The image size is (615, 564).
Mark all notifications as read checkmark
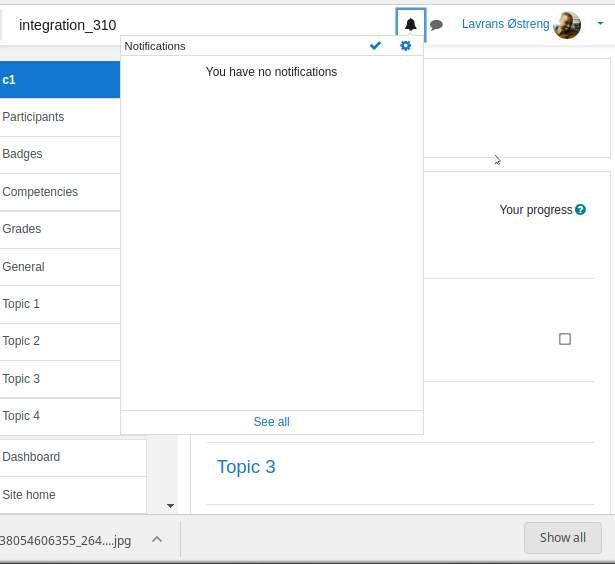click(375, 46)
